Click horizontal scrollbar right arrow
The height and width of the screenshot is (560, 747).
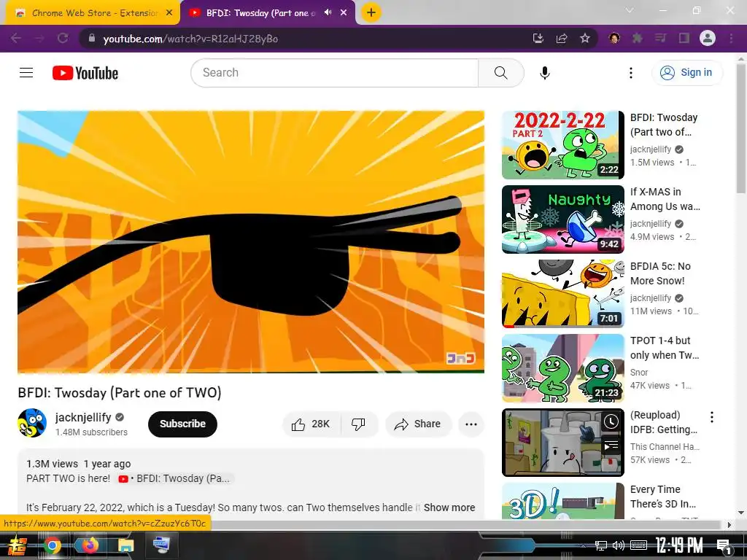[x=729, y=525]
